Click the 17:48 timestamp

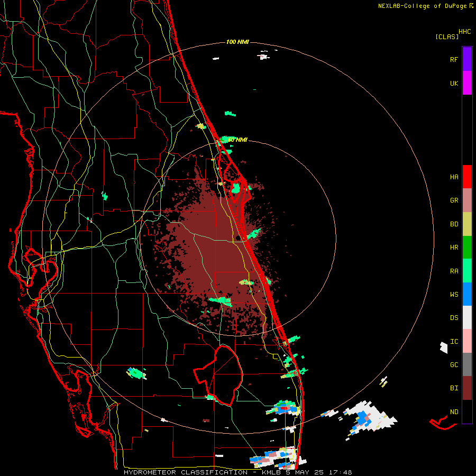(342, 472)
